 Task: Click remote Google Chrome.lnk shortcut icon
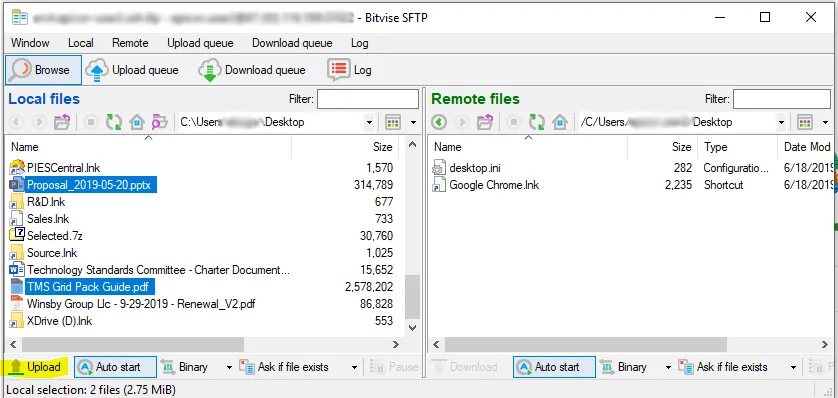[439, 185]
